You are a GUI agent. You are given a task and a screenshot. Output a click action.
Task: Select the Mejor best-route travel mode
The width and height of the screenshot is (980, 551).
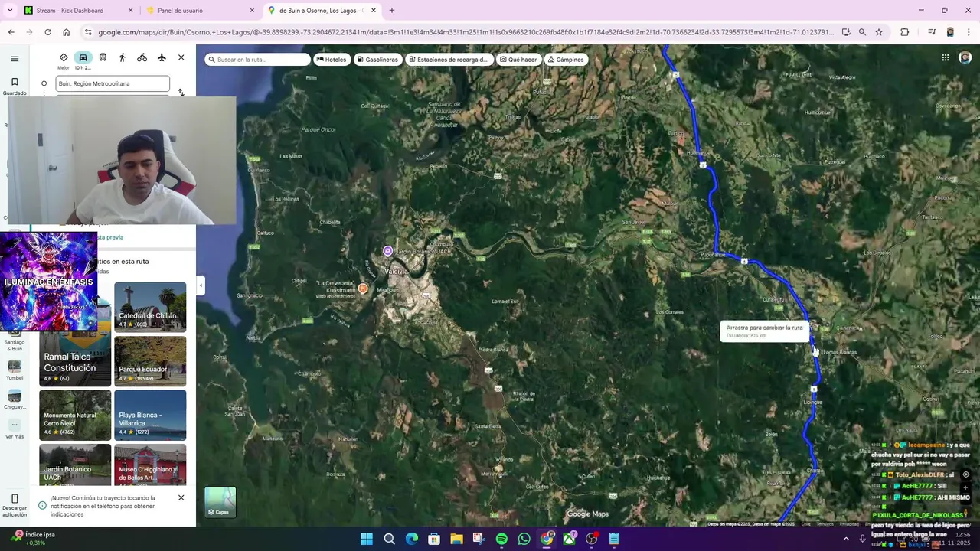(x=64, y=61)
